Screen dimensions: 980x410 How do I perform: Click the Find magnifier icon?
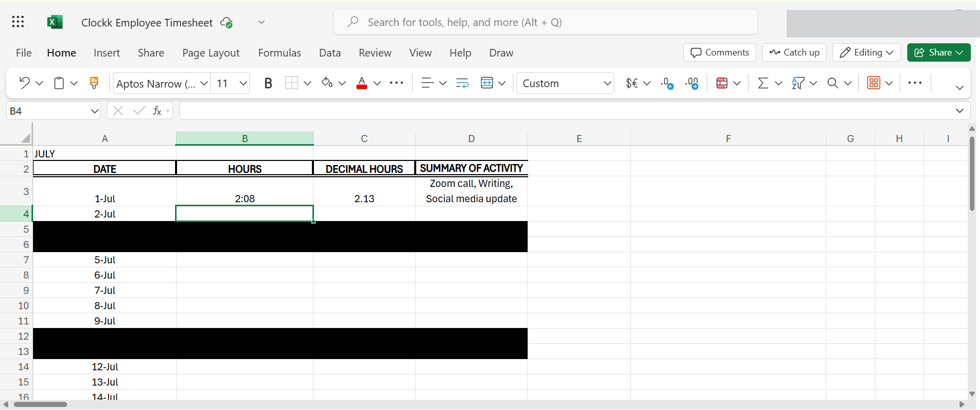point(832,83)
